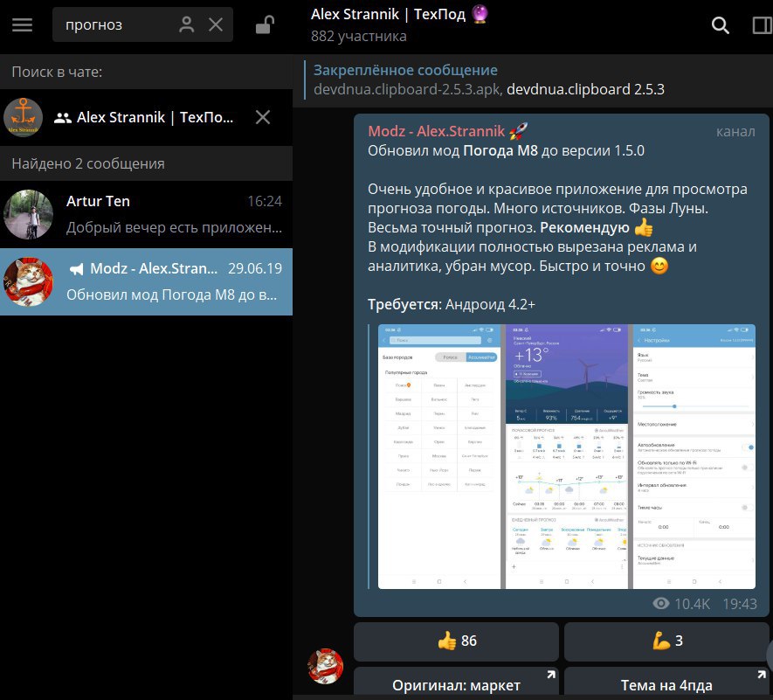The width and height of the screenshot is (773, 700).
Task: Click the search-by-user person icon
Action: click(186, 24)
